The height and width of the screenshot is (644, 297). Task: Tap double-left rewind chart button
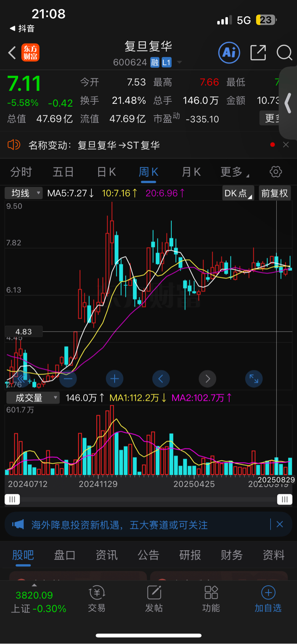click(x=22, y=379)
